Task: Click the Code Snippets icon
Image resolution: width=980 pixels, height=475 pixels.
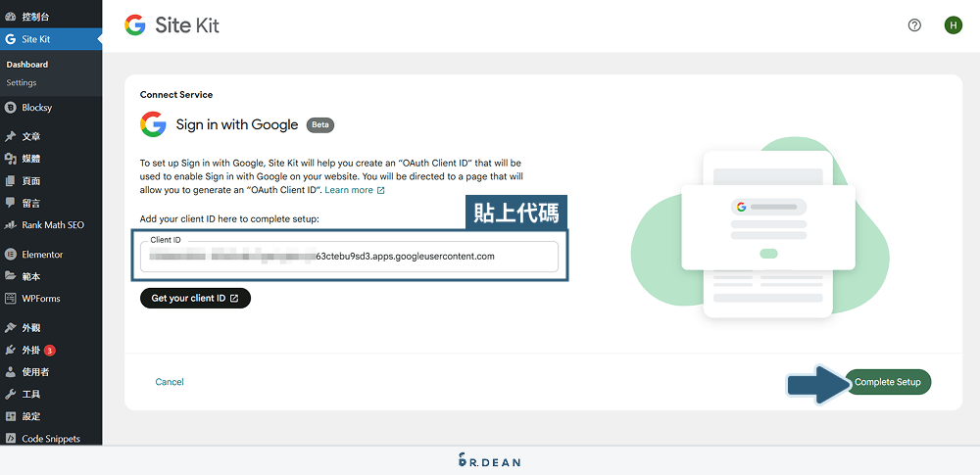Action: coord(10,438)
